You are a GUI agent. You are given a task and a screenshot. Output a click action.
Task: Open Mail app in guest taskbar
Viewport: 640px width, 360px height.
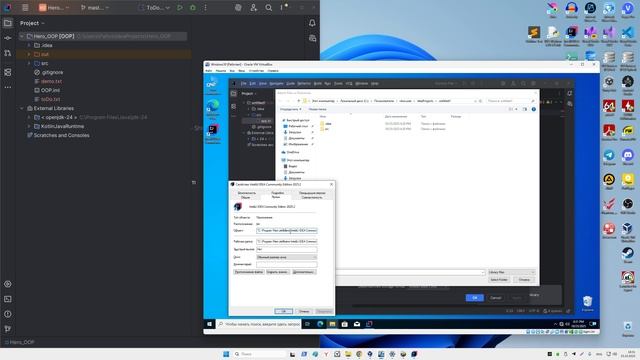[x=357, y=324]
